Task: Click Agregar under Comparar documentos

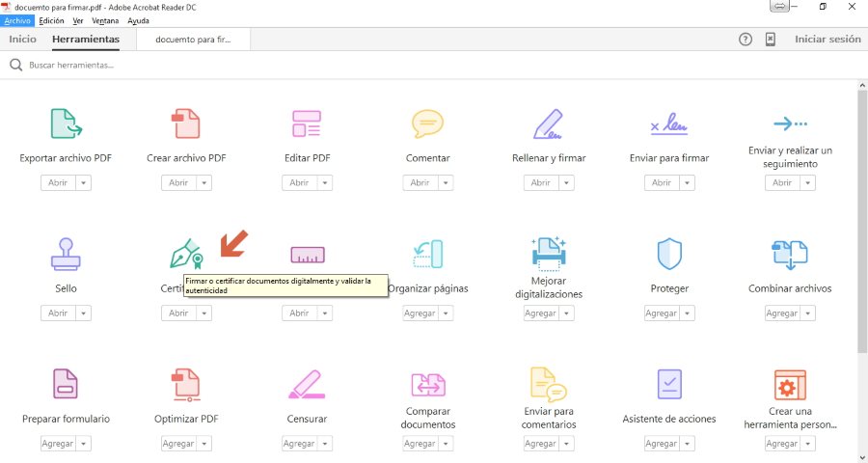Action: click(x=420, y=444)
